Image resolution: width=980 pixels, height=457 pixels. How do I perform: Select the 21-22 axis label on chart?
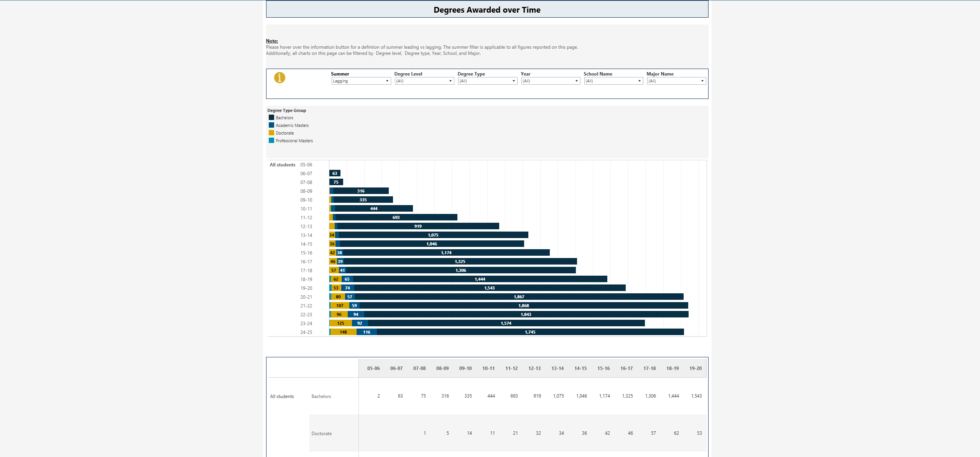pos(306,306)
